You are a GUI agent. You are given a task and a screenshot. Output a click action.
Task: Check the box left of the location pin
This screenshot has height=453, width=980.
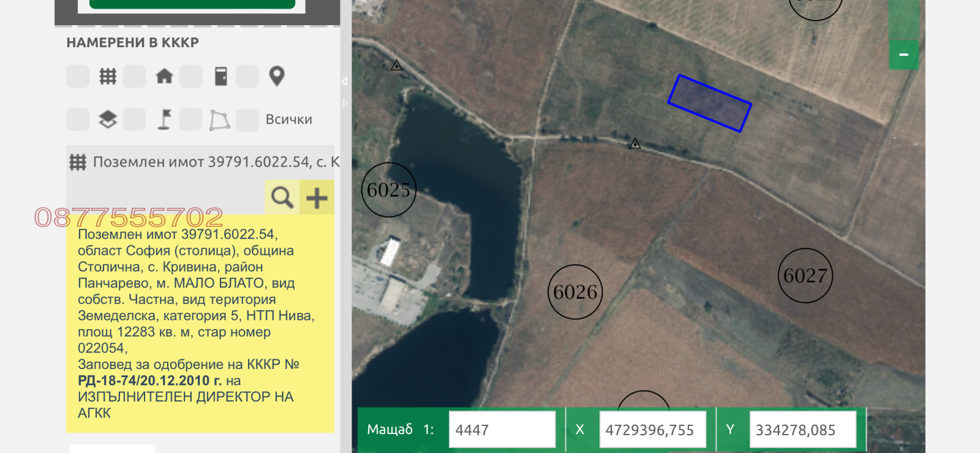tap(247, 77)
